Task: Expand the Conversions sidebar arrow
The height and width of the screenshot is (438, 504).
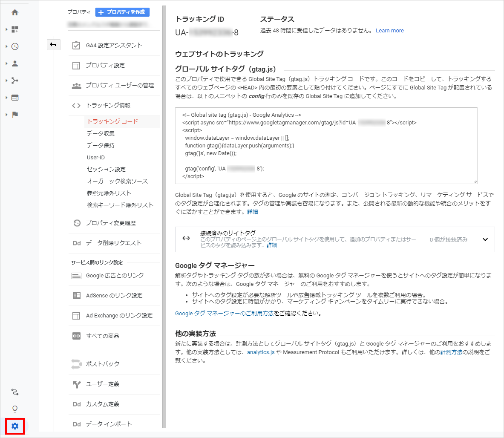Action: coord(6,115)
